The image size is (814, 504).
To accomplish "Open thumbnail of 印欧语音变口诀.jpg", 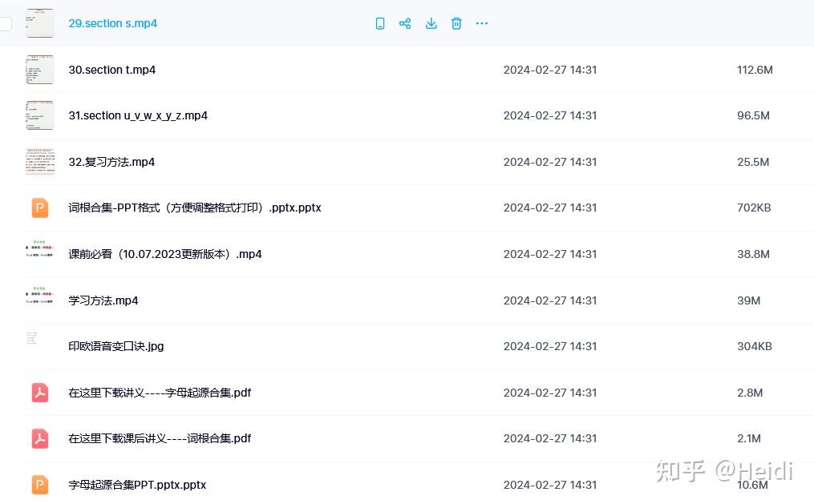I will [x=32, y=338].
